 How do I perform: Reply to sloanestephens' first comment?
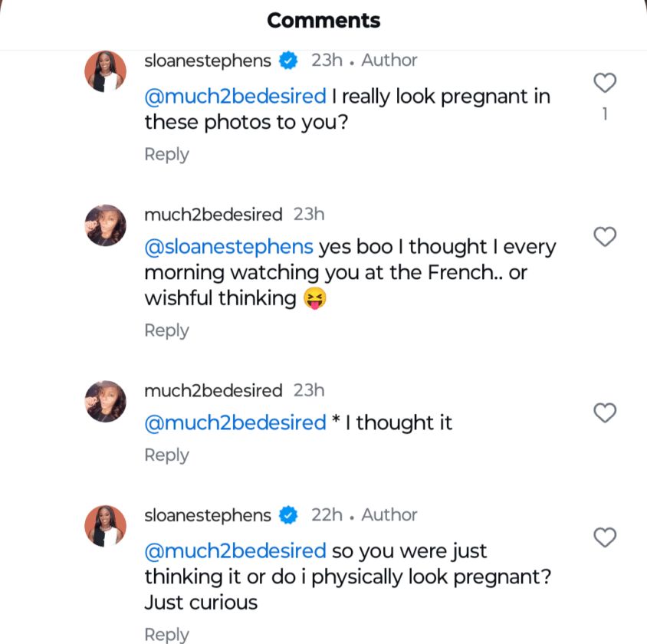(166, 154)
